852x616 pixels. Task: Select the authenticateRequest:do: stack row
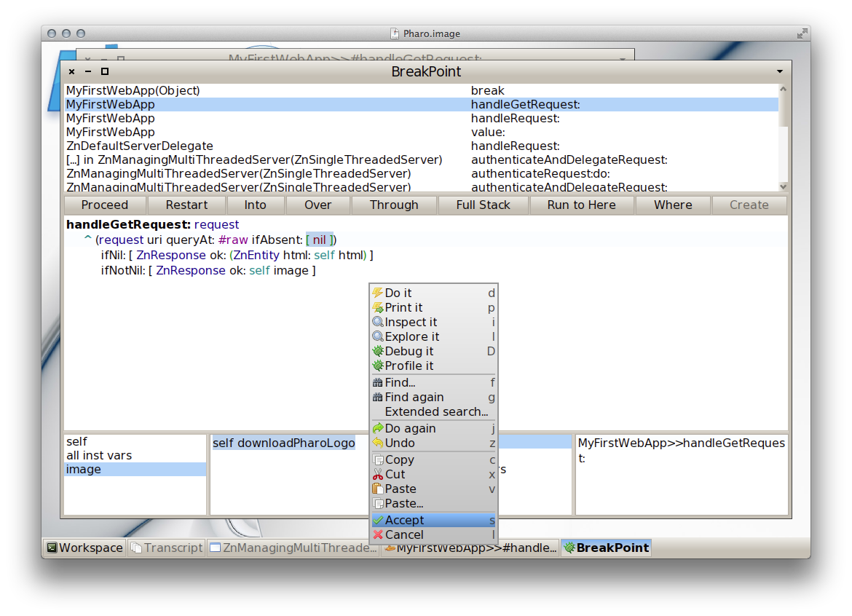click(422, 174)
